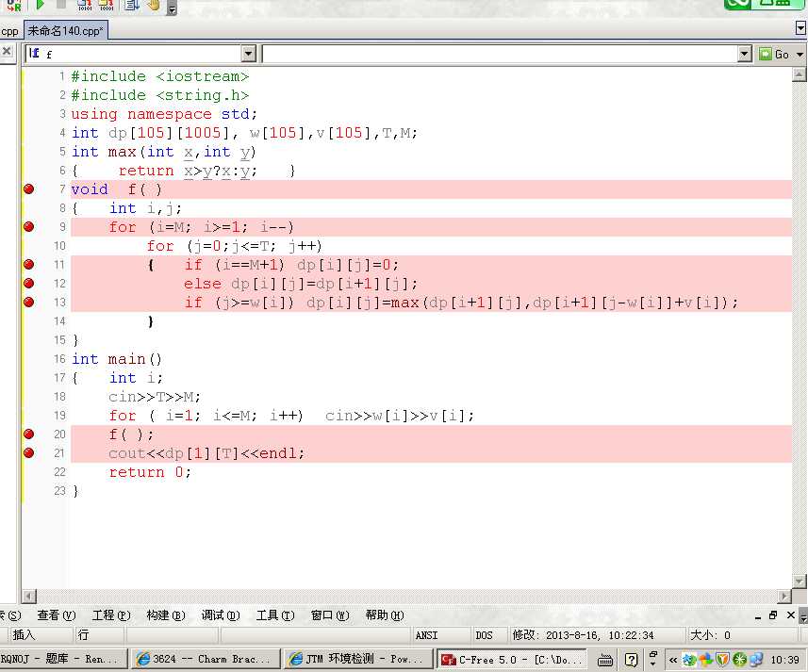Click the network computers tray icon
The width and height of the screenshot is (808, 672).
click(x=756, y=660)
